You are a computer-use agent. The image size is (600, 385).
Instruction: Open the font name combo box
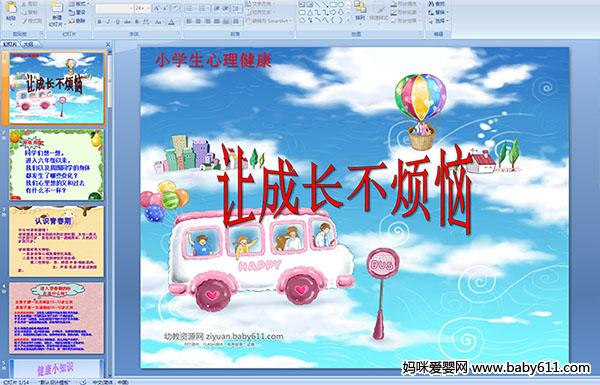coord(114,8)
